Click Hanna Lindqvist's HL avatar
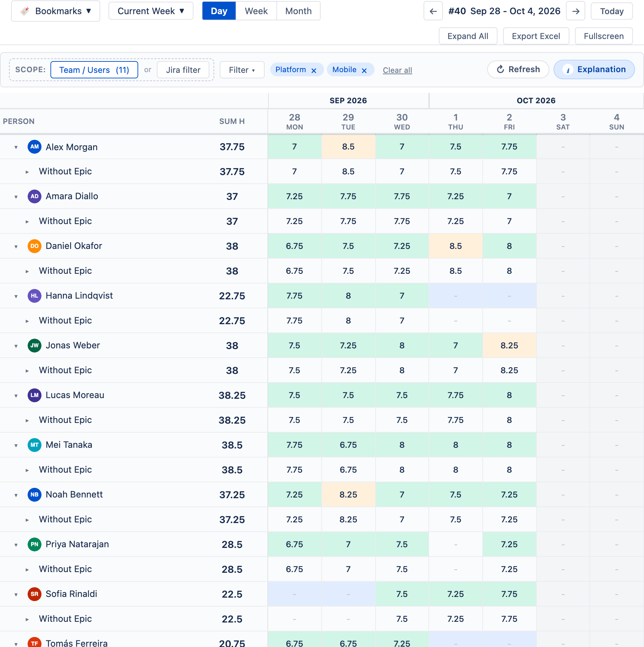This screenshot has width=644, height=647. point(35,296)
